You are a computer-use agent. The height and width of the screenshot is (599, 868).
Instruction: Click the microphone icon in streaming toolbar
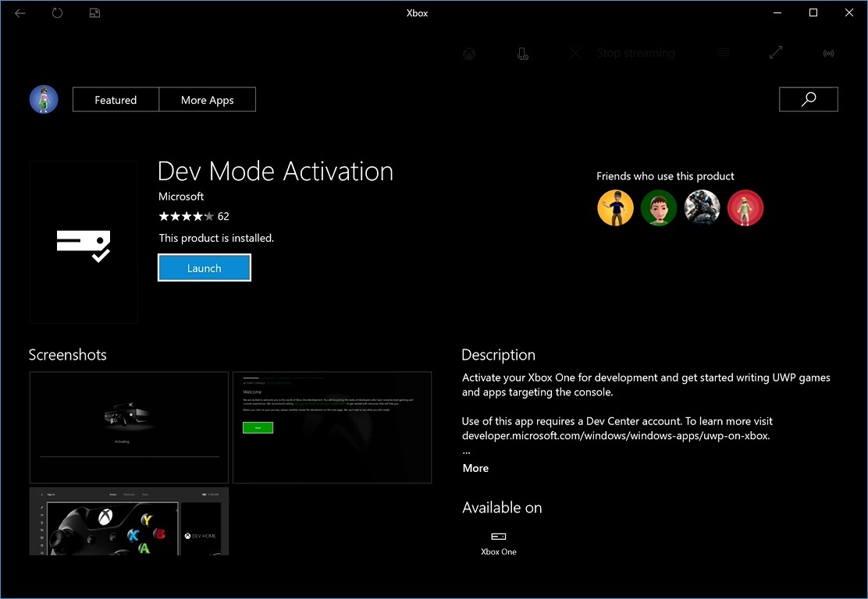[523, 53]
